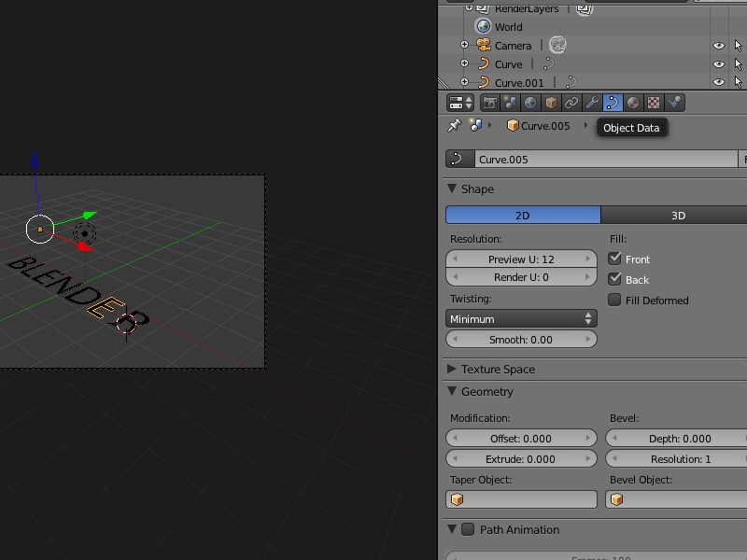Open the Texture checkerboard tab
Viewport: 747px width, 560px height.
pyautogui.click(x=653, y=103)
